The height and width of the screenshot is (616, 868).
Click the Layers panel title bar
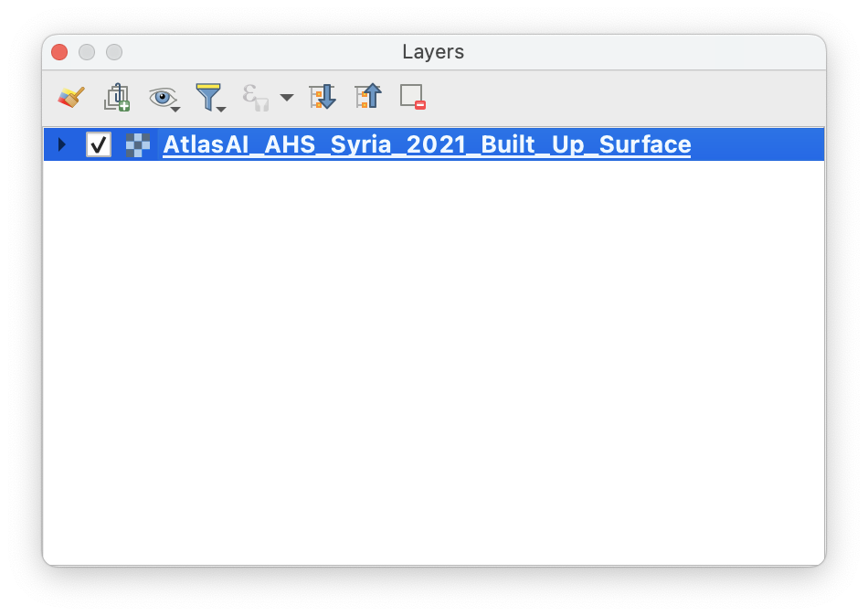pyautogui.click(x=433, y=52)
